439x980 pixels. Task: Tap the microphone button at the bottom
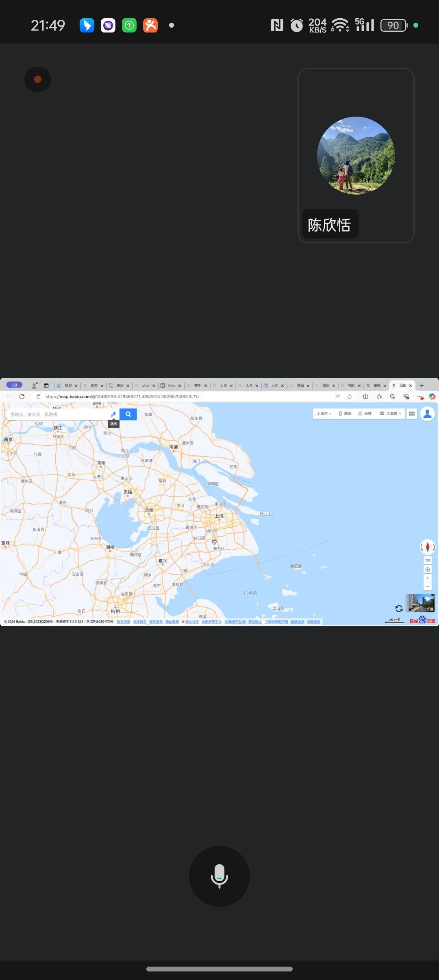coord(219,876)
